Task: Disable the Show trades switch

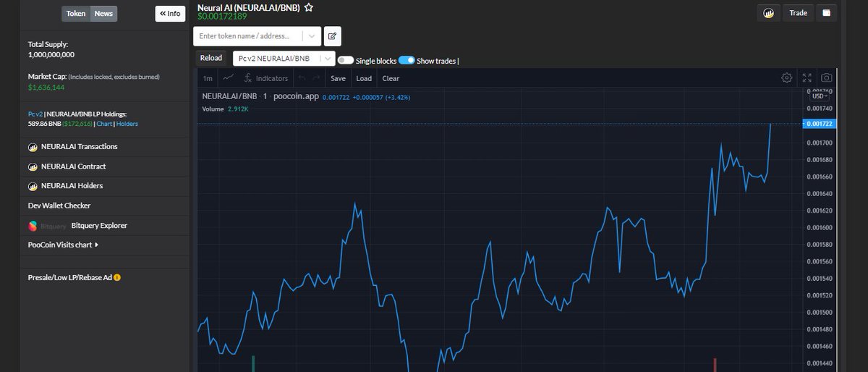Action: pyautogui.click(x=407, y=61)
